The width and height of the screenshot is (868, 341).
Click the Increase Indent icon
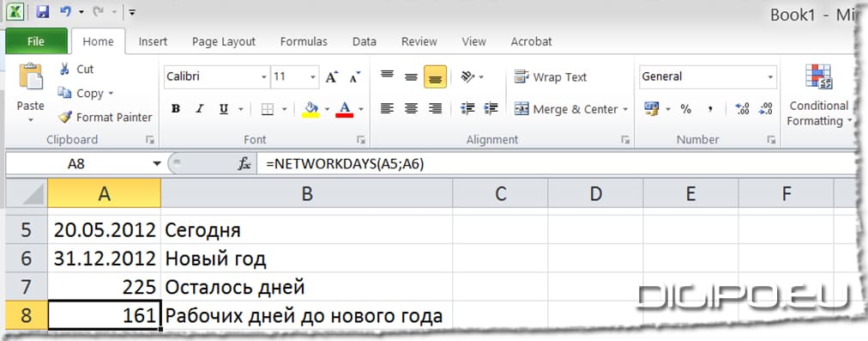(x=491, y=109)
